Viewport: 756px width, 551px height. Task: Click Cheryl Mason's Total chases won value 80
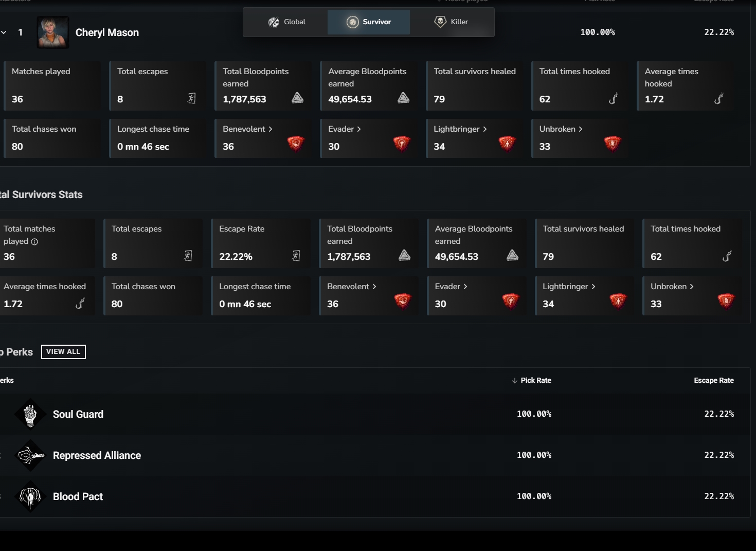coord(17,147)
